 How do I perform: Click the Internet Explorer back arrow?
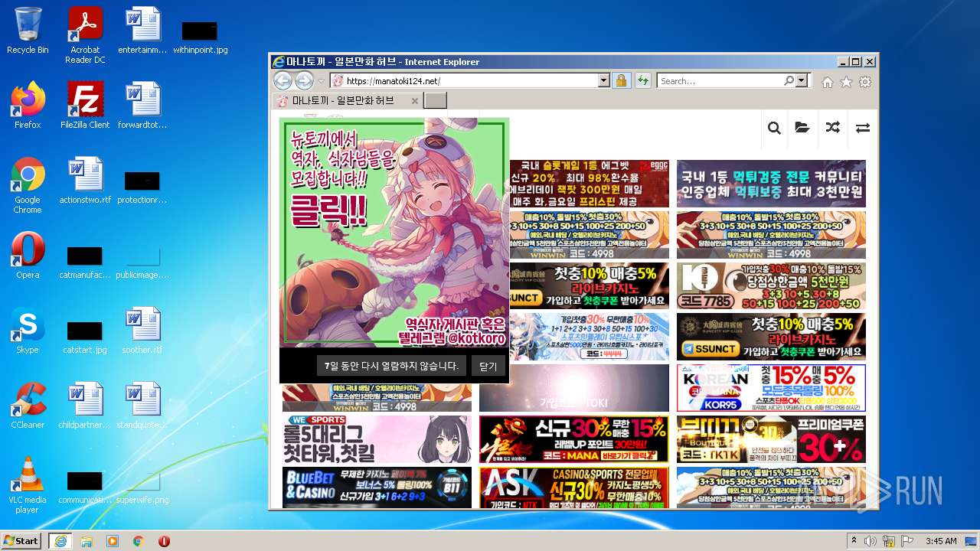[x=283, y=80]
